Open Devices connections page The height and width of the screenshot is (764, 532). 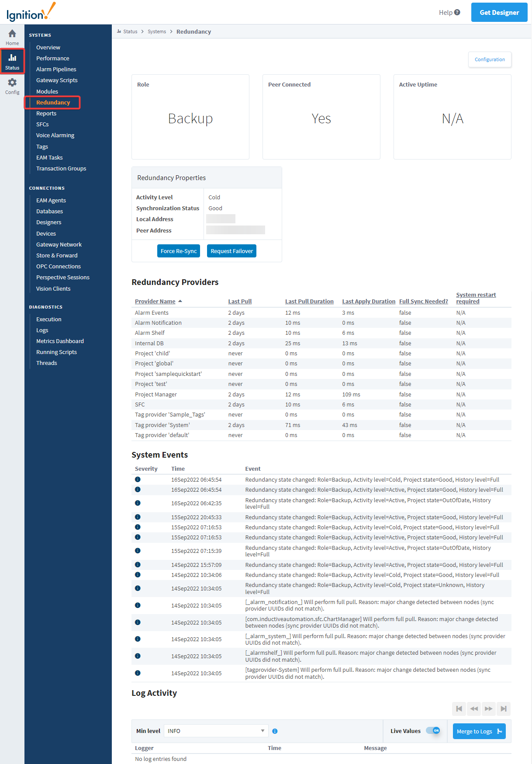click(x=46, y=233)
